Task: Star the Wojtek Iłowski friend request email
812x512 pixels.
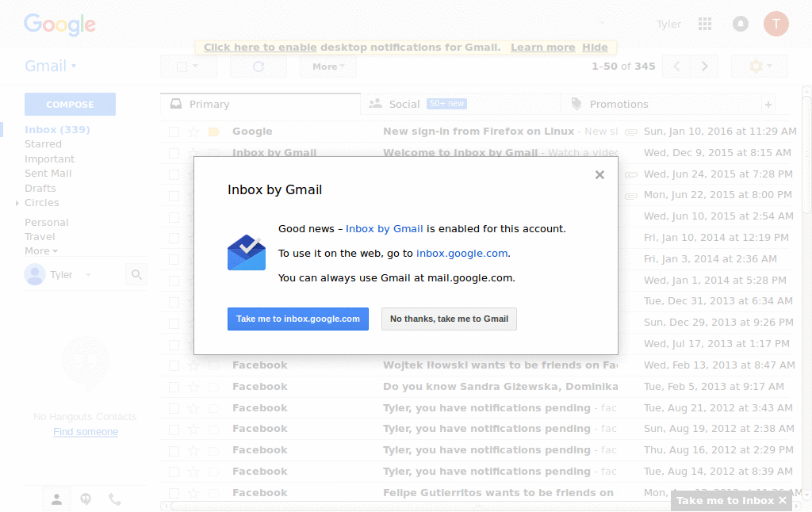Action: click(x=193, y=365)
